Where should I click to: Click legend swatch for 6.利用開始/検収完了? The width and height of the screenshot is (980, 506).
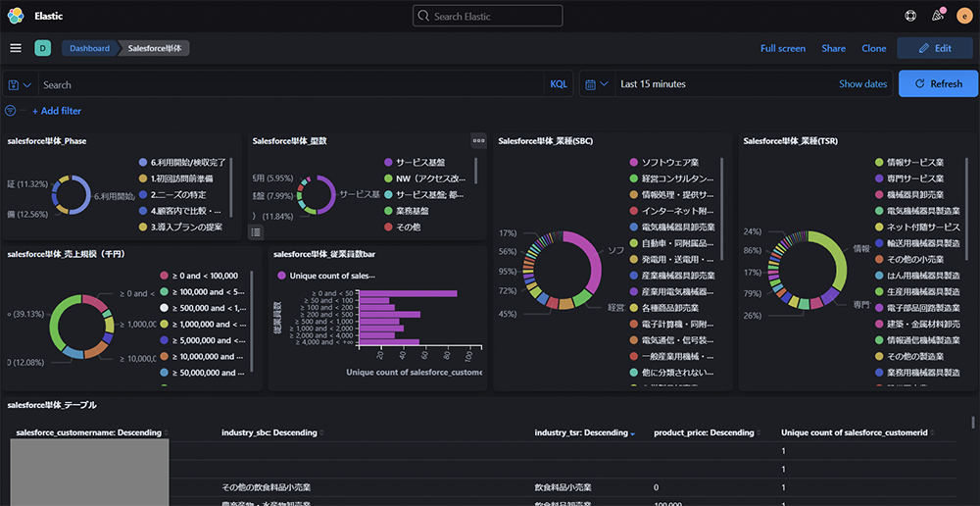click(x=143, y=162)
